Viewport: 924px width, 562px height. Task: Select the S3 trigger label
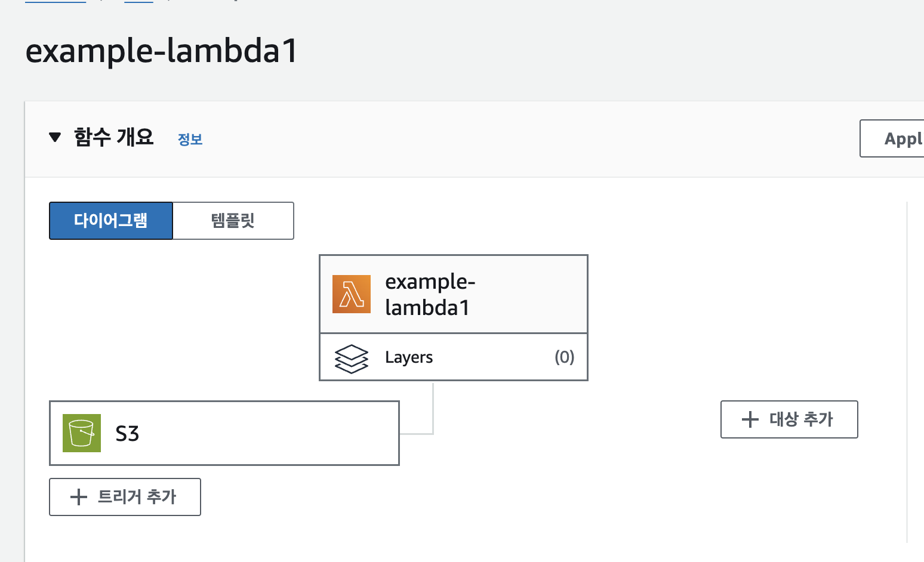[x=127, y=434]
